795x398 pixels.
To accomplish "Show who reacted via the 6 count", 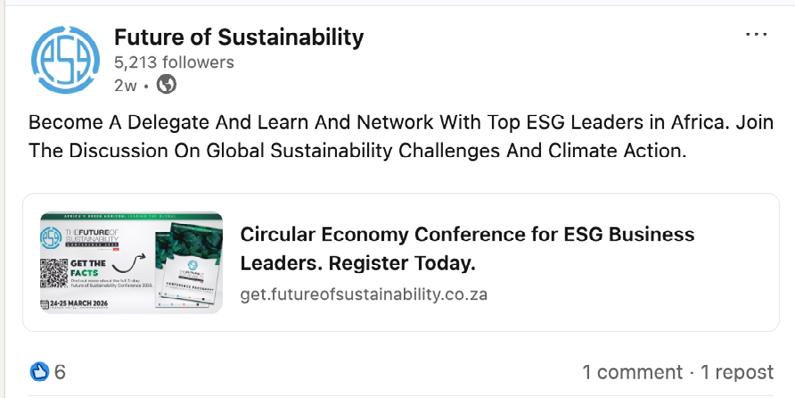I will coord(60,372).
